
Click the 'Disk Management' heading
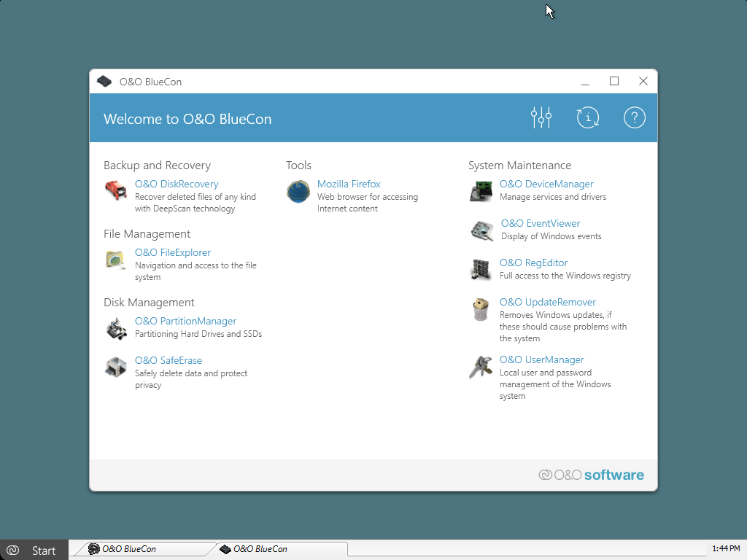tap(149, 303)
